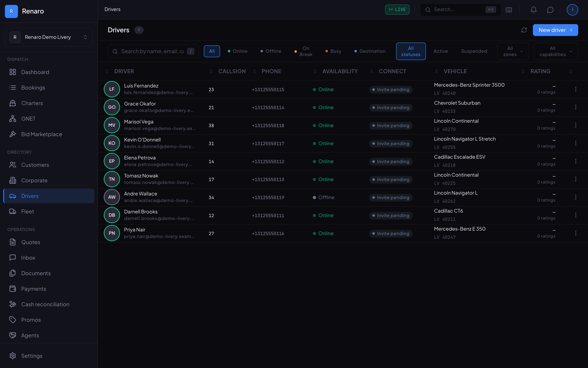
Task: Click Tomasz Nowak's phone +13125550113
Action: click(x=268, y=180)
